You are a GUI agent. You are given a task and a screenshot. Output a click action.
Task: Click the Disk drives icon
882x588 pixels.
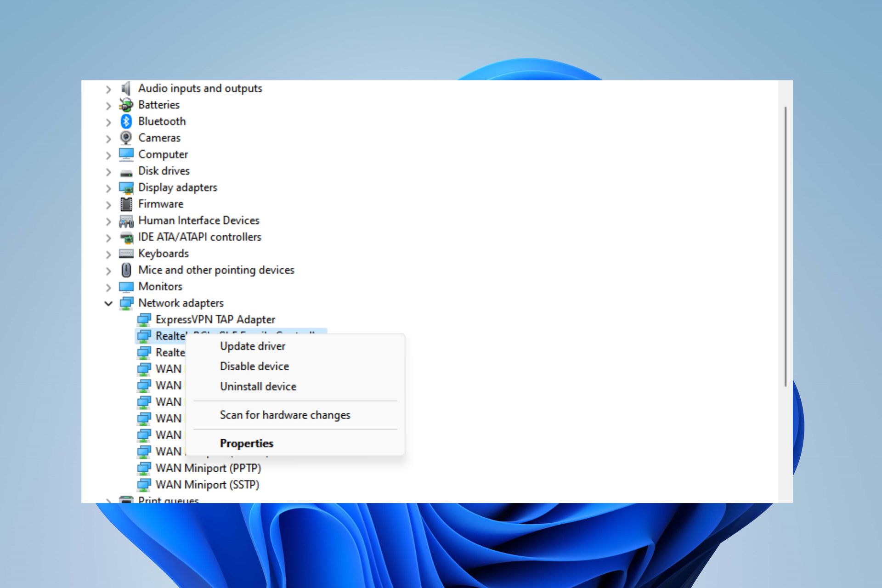[x=126, y=173]
